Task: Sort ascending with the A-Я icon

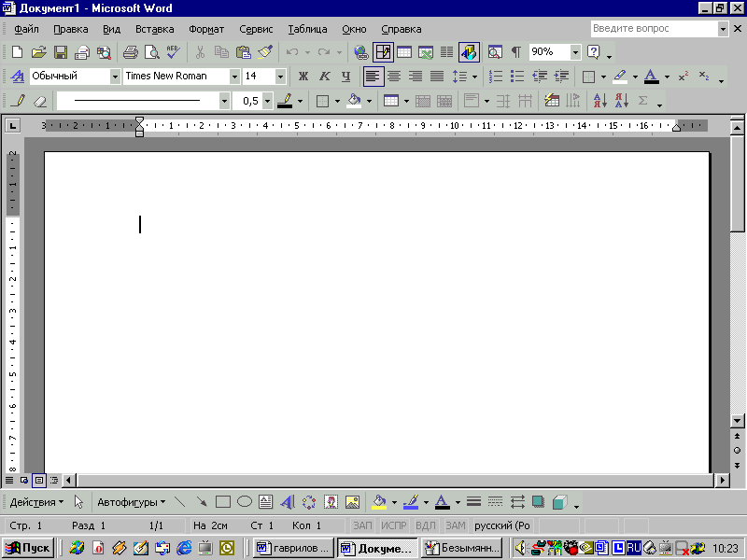Action: pos(599,101)
